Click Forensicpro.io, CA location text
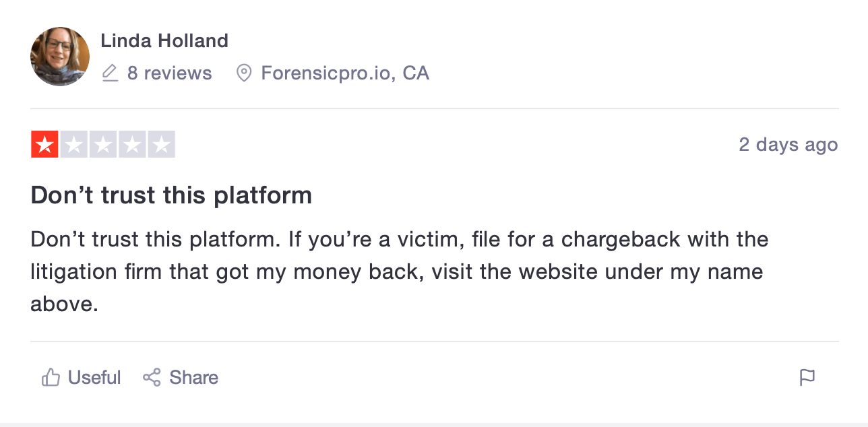868x427 pixels. (x=345, y=73)
